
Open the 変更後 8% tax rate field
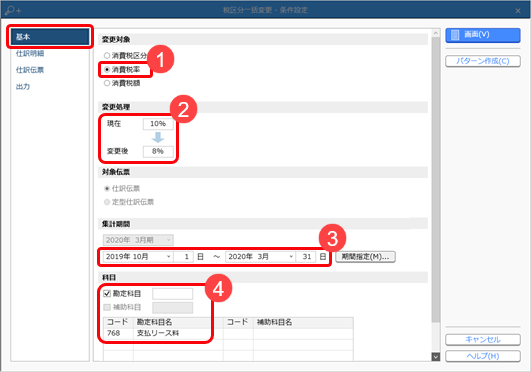(158, 151)
